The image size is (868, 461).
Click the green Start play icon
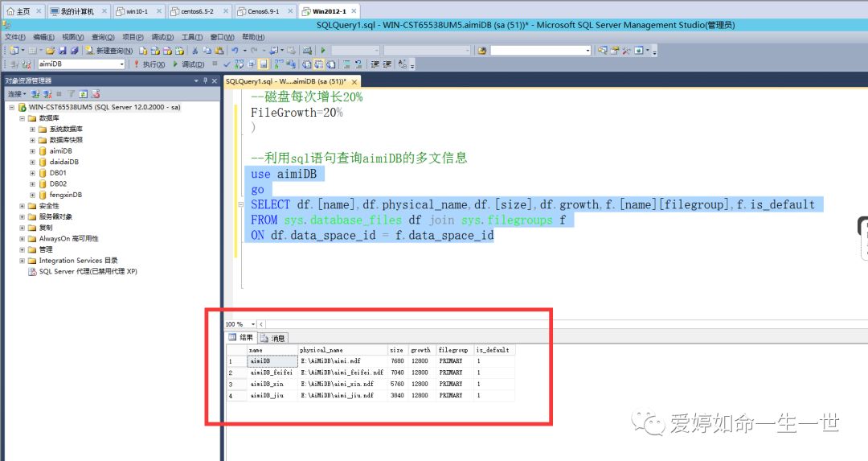click(323, 51)
